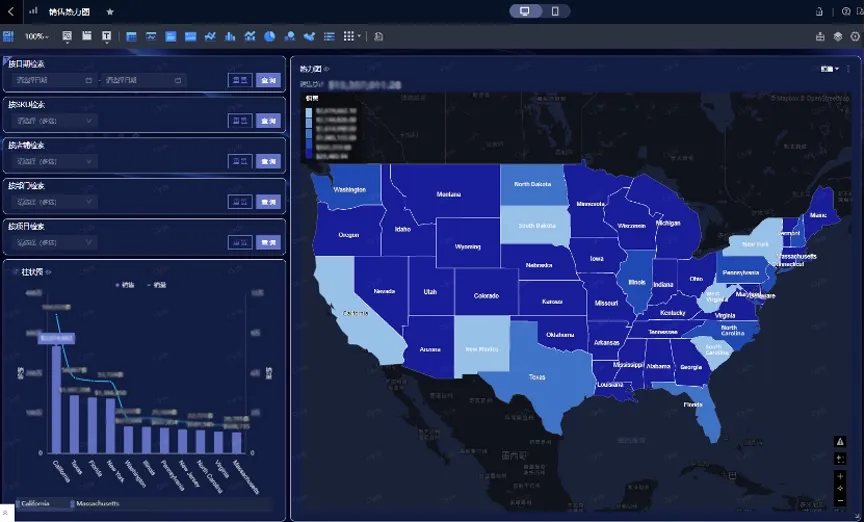Switch to mobile preview mode
866x522 pixels.
point(555,11)
